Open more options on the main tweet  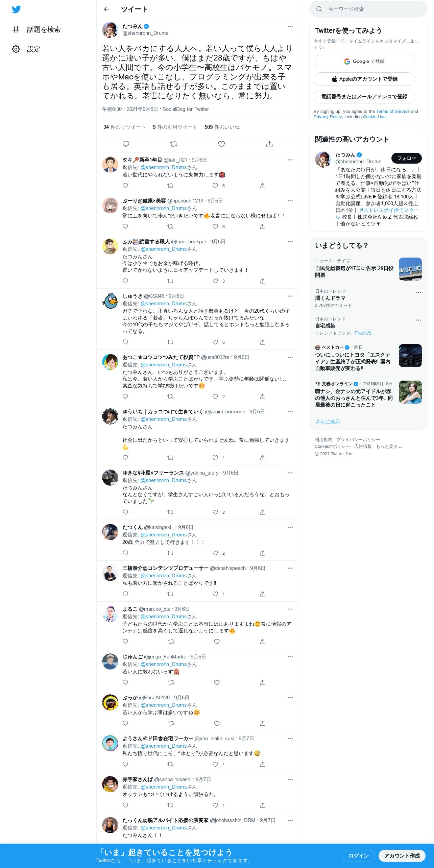(x=290, y=26)
